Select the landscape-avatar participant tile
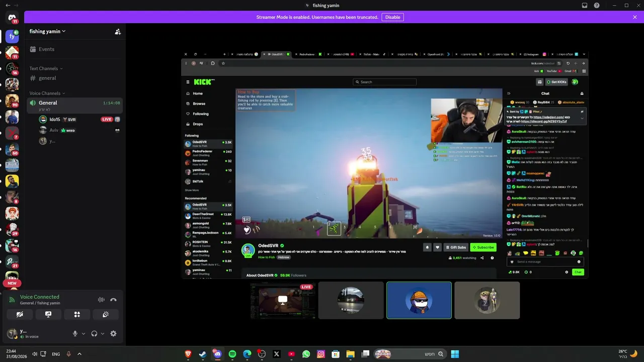The image size is (644, 362). (x=351, y=300)
